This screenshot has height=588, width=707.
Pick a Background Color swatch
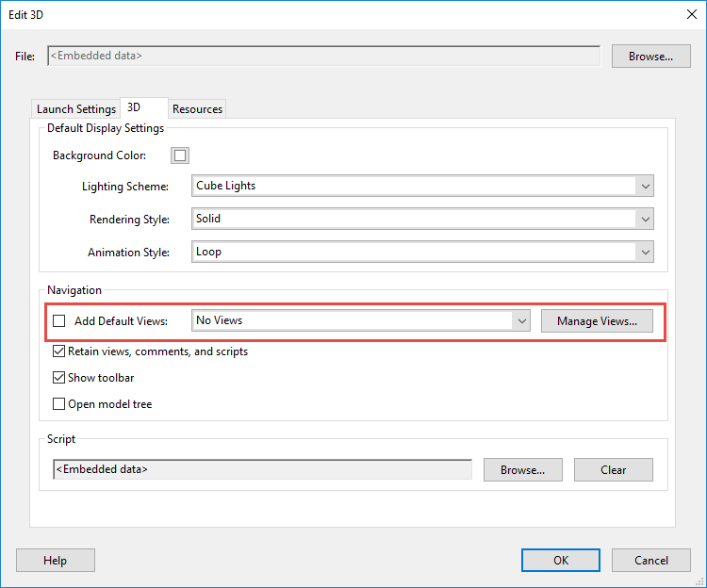180,155
